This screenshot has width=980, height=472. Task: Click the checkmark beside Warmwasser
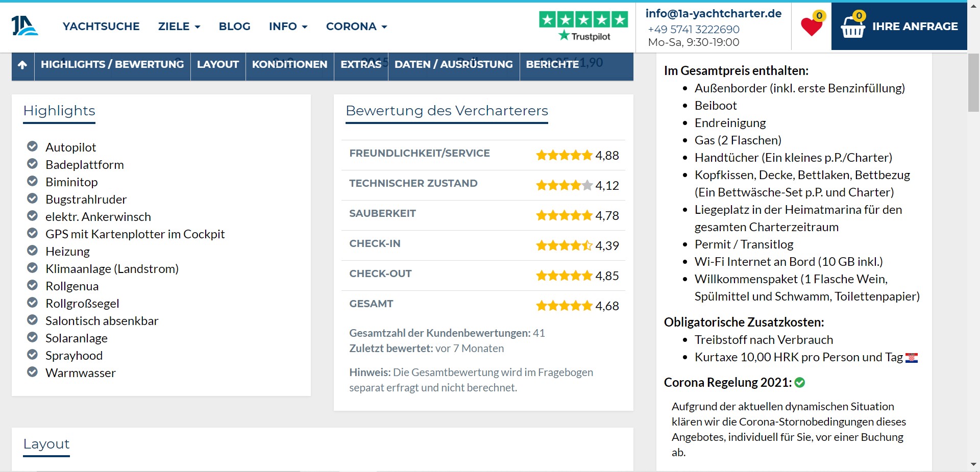click(x=32, y=372)
